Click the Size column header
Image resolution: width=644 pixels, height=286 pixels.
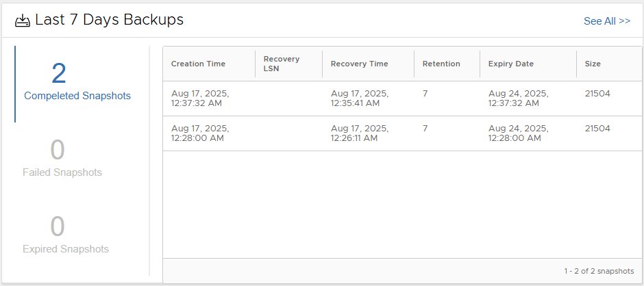pos(593,64)
